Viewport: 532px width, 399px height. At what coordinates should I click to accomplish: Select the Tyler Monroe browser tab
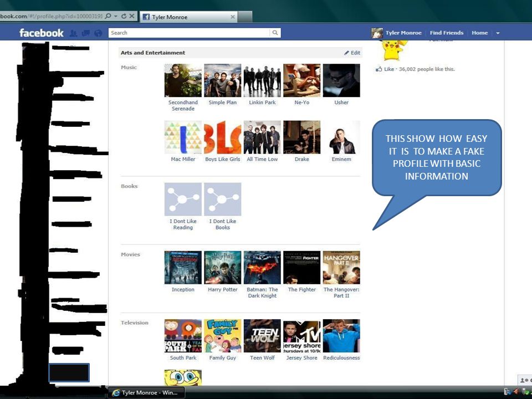pos(188,17)
